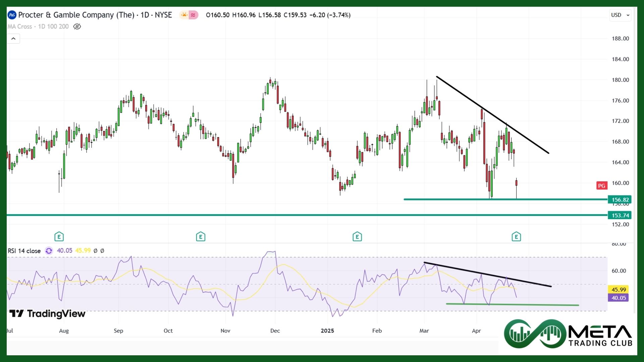Click the red PG price label
This screenshot has height=362, width=644.
(x=602, y=186)
